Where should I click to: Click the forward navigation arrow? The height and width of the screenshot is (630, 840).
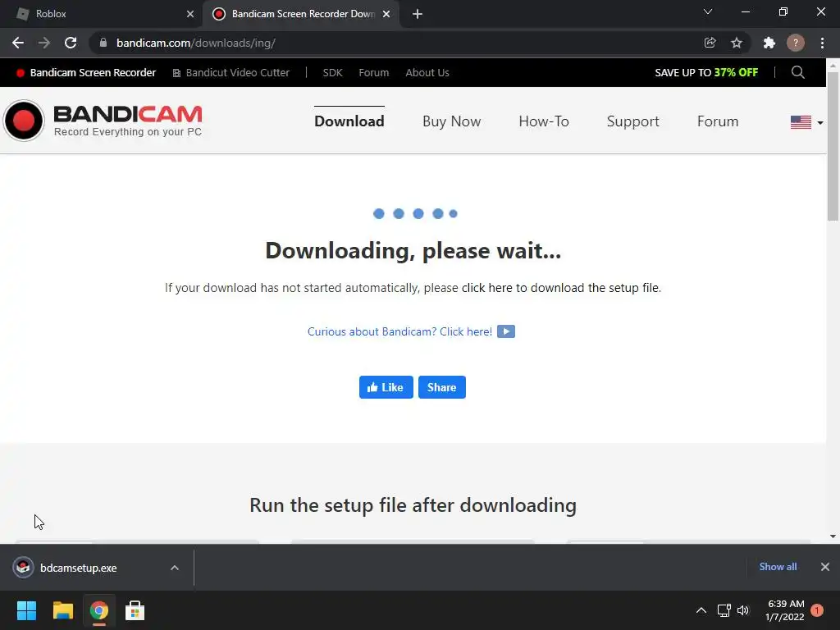[x=44, y=43]
